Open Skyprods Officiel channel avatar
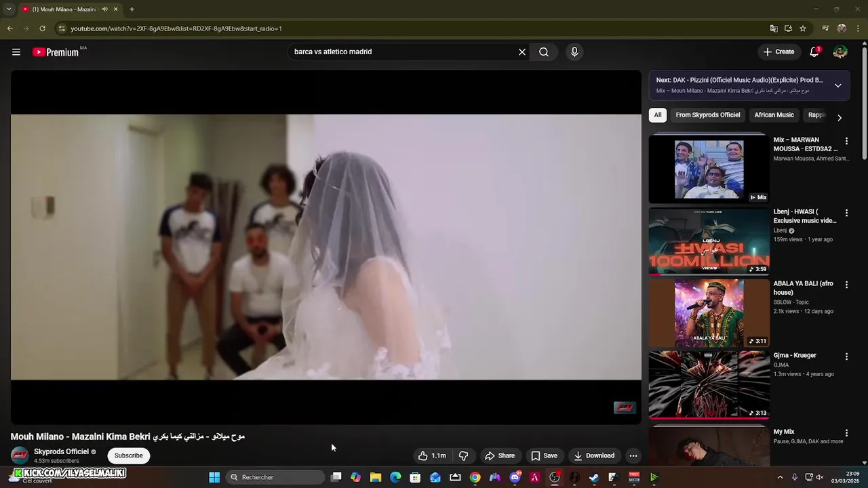The width and height of the screenshot is (868, 488). [20, 455]
